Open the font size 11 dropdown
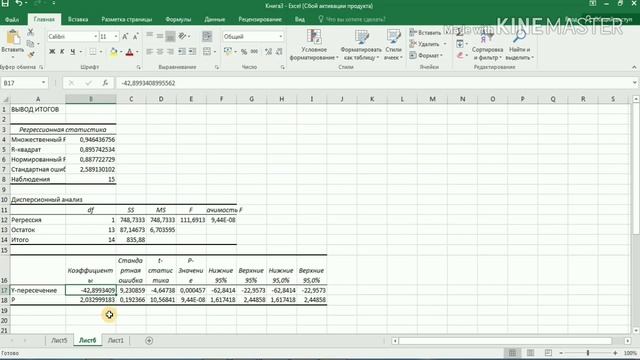The image size is (640, 360). pyautogui.click(x=116, y=37)
